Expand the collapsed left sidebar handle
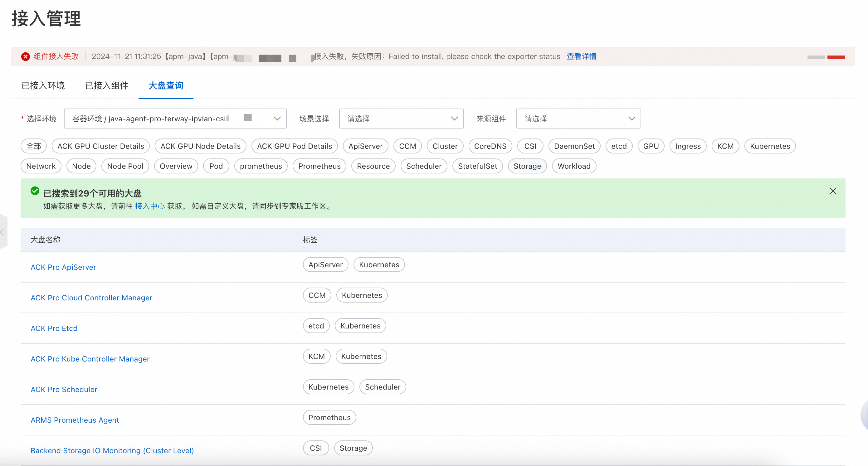This screenshot has width=868, height=466. click(x=3, y=232)
